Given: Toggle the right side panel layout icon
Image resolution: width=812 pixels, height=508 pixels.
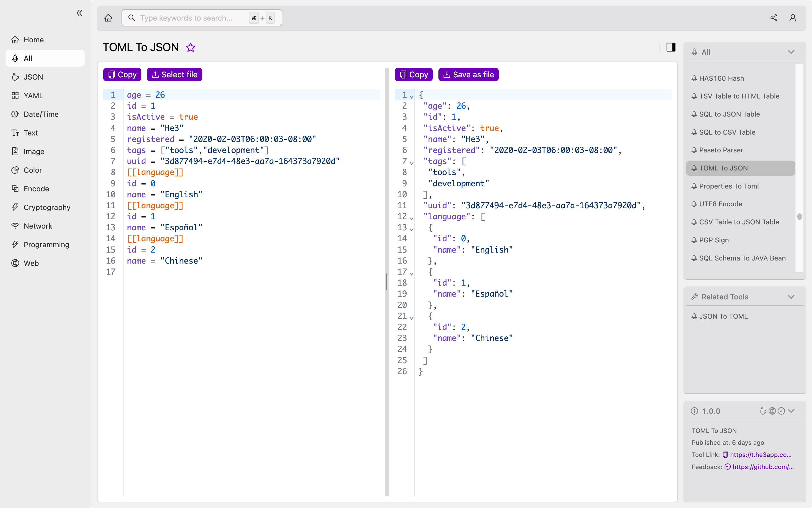Looking at the screenshot, I should [x=671, y=47].
